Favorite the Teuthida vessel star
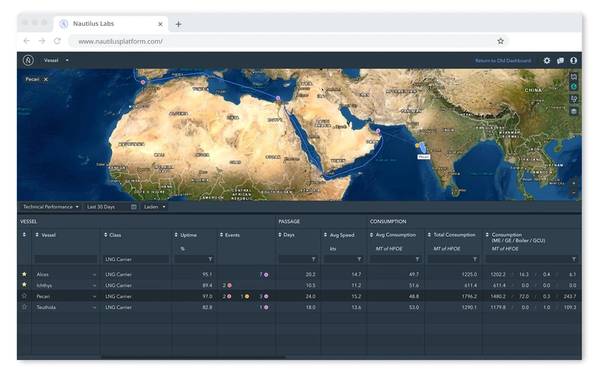 [24, 307]
